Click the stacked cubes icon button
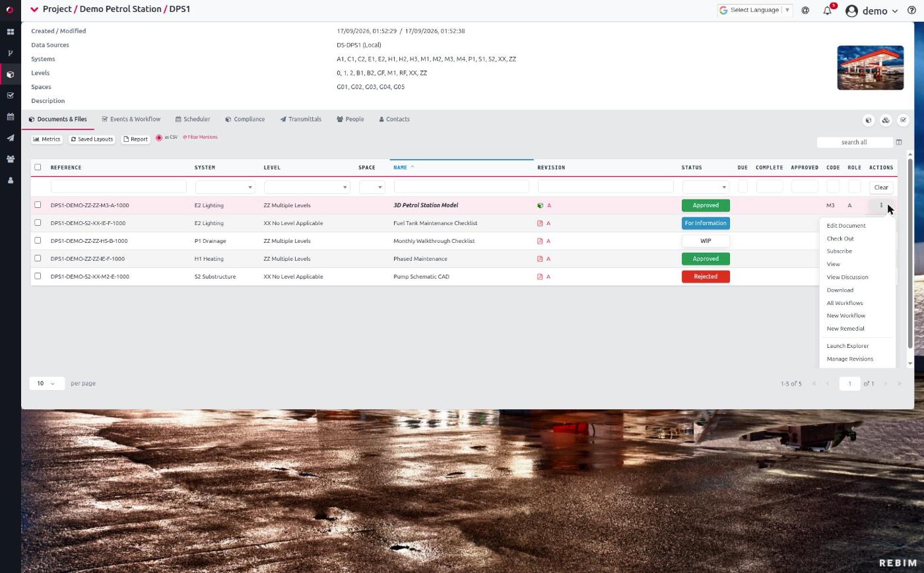Image resolution: width=924 pixels, height=573 pixels. click(x=886, y=120)
